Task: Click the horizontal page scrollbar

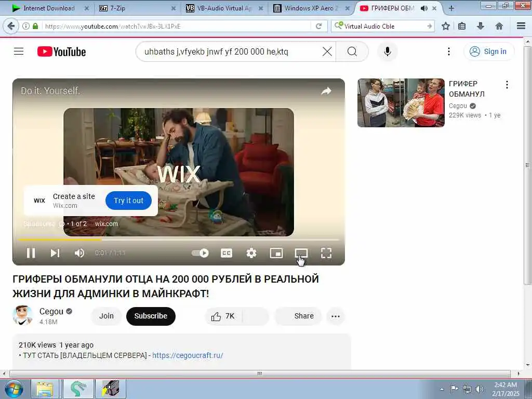Action: [x=260, y=374]
